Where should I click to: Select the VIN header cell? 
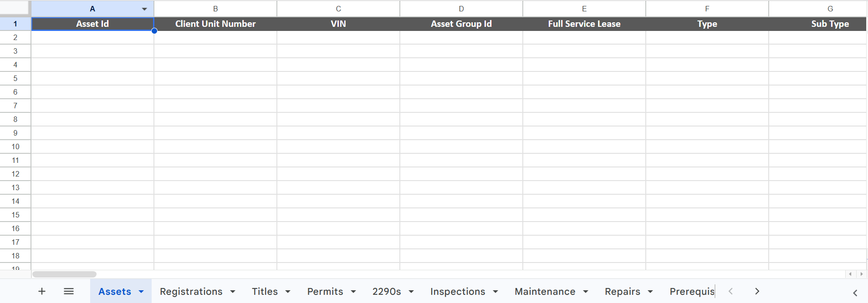(x=338, y=24)
